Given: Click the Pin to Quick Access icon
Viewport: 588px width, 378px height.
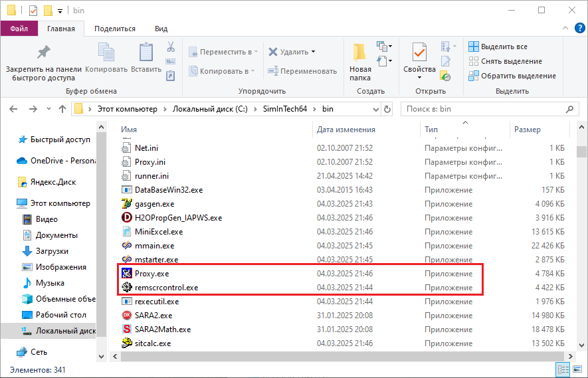Looking at the screenshot, I should pyautogui.click(x=43, y=53).
